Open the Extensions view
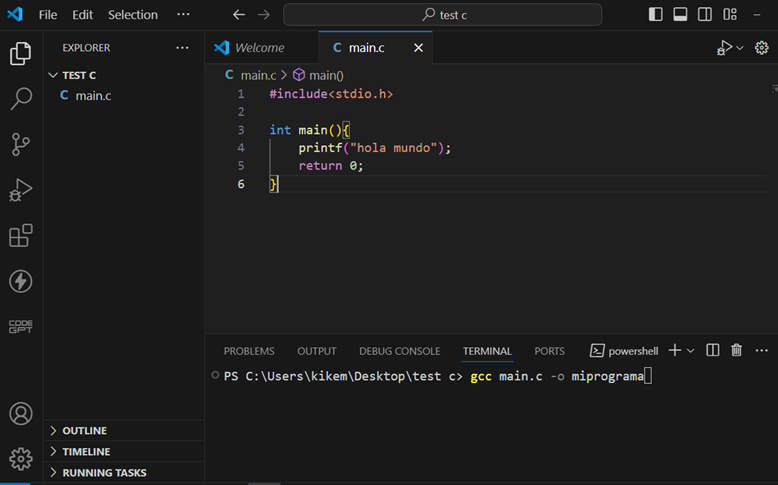The image size is (778, 485). click(20, 236)
